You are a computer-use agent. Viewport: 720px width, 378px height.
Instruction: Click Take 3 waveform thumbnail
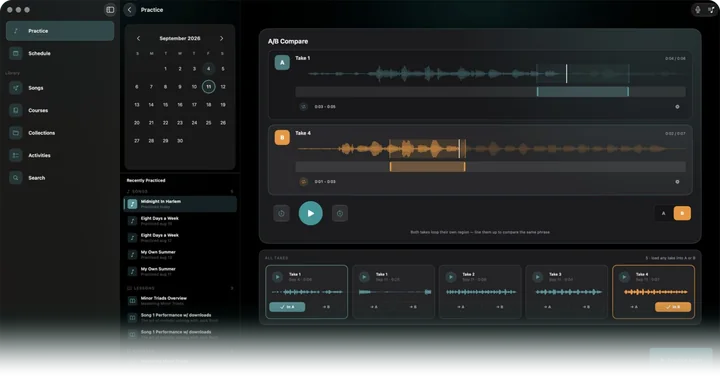568,292
